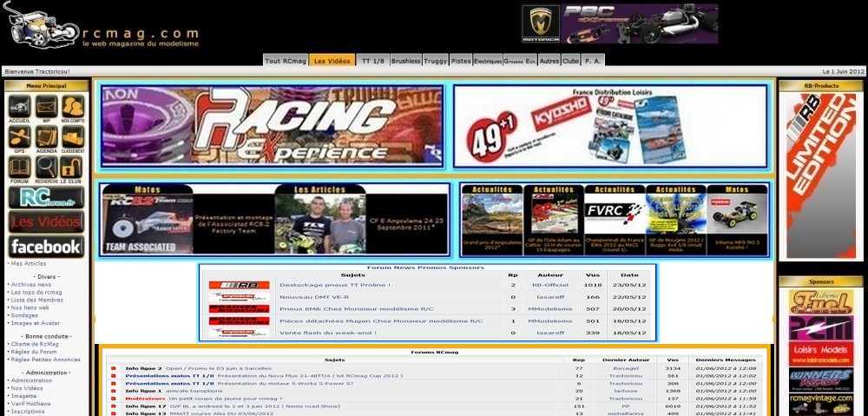Open Vente flash du week-end topic
Screen dimensions: 868x416
[x=328, y=333]
